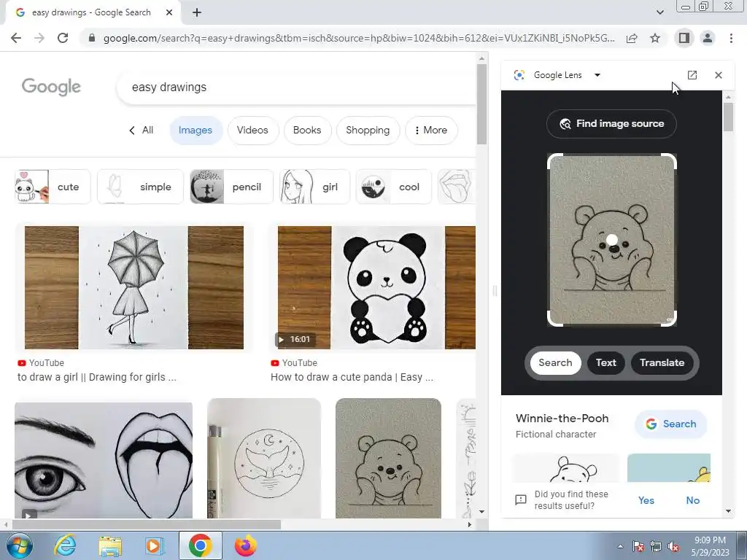Select the pencil suggestion chip
Image resolution: width=747 pixels, height=560 pixels.
pyautogui.click(x=231, y=187)
